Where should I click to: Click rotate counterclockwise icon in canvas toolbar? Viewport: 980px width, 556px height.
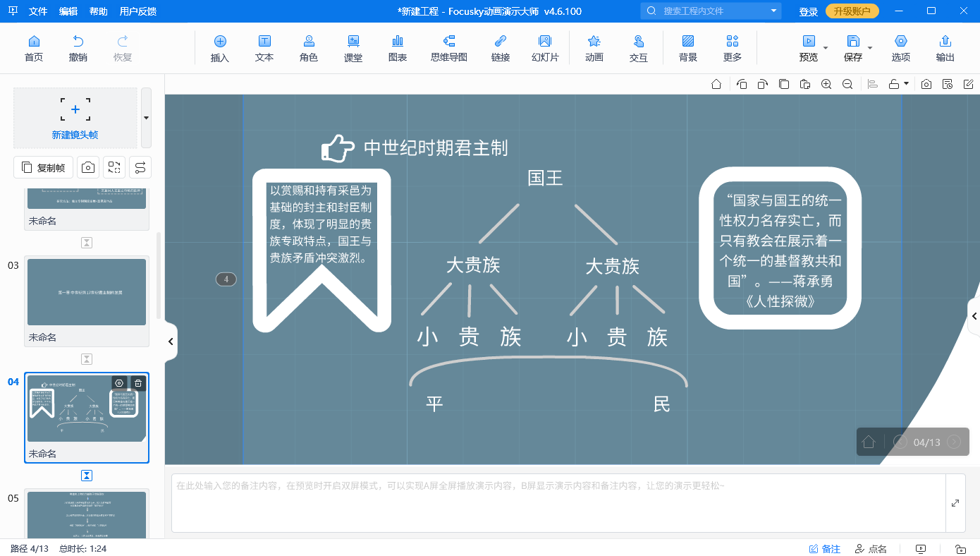[742, 84]
